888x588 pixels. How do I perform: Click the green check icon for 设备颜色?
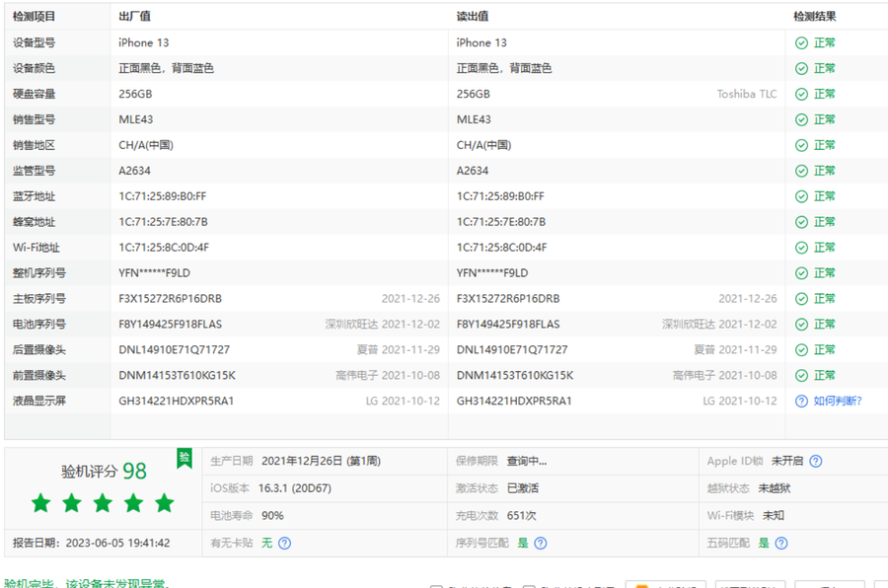[x=801, y=68]
